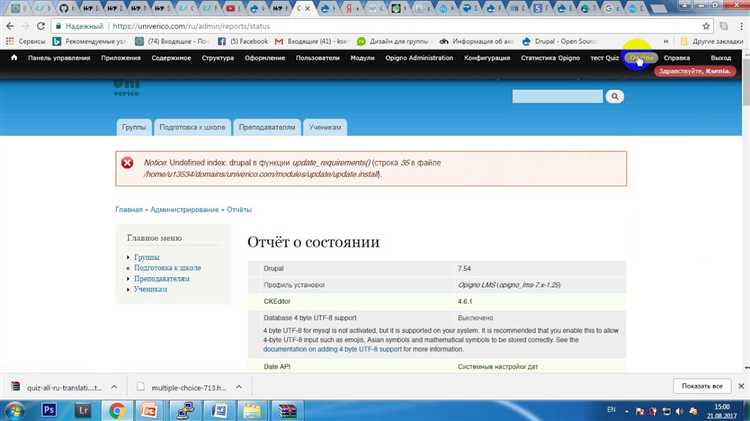
Task: Open Содержимое admin menu
Action: click(171, 58)
